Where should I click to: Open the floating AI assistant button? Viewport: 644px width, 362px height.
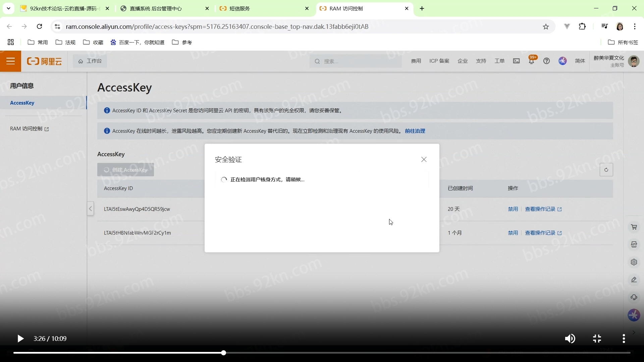tap(634, 315)
